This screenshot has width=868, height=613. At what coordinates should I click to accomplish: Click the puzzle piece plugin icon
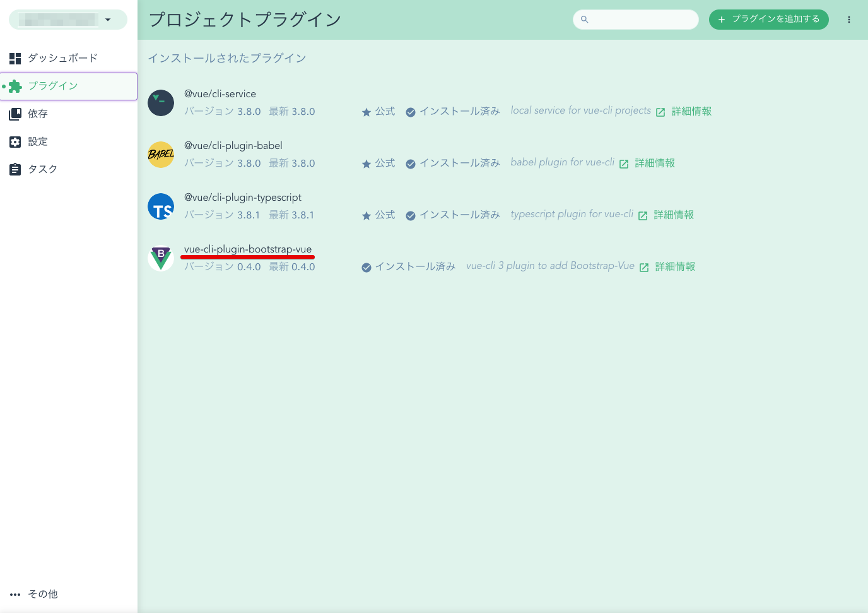tap(15, 86)
